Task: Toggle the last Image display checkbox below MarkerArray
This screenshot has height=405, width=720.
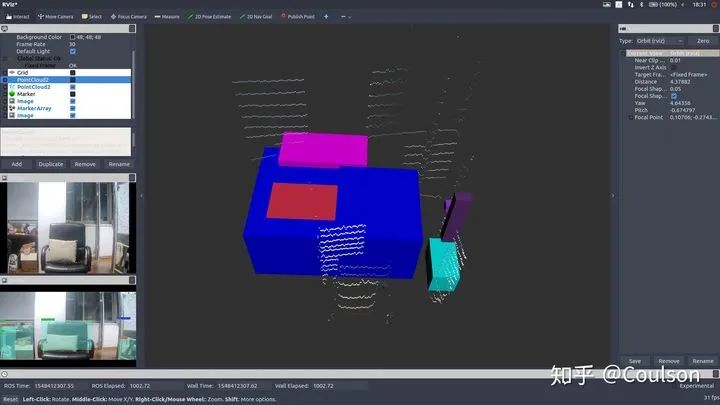Action: click(73, 116)
